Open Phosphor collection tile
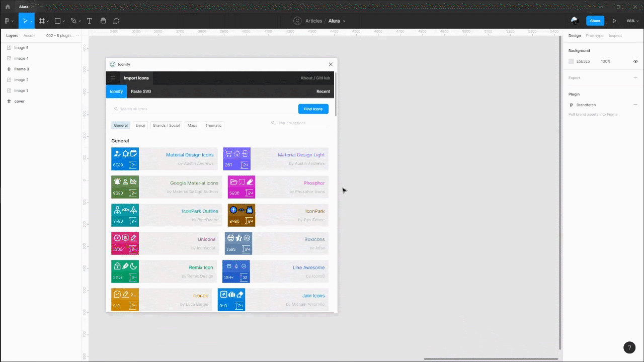Screen dimensions: 644x362 click(278, 187)
